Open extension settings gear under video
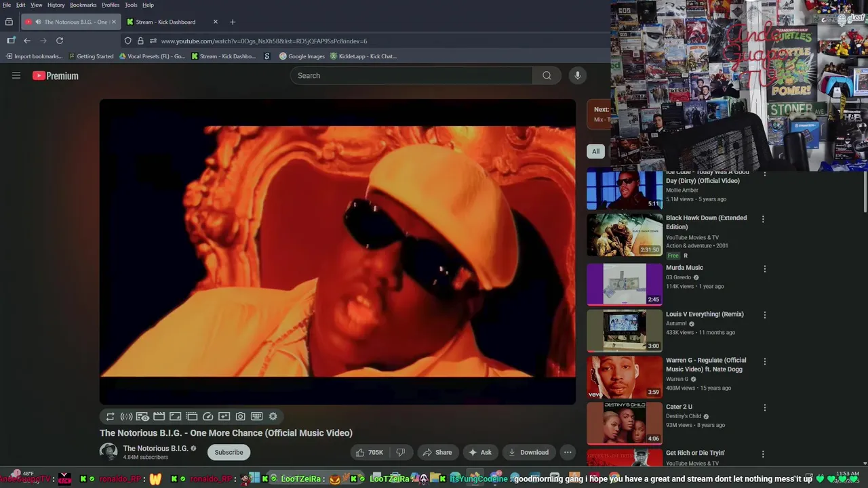This screenshot has width=868, height=488. click(273, 416)
